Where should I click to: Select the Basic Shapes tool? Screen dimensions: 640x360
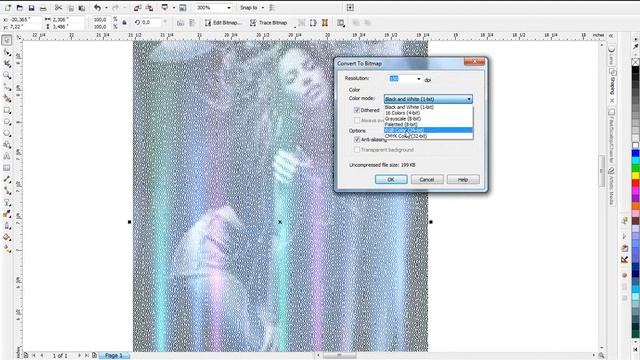coord(7,145)
